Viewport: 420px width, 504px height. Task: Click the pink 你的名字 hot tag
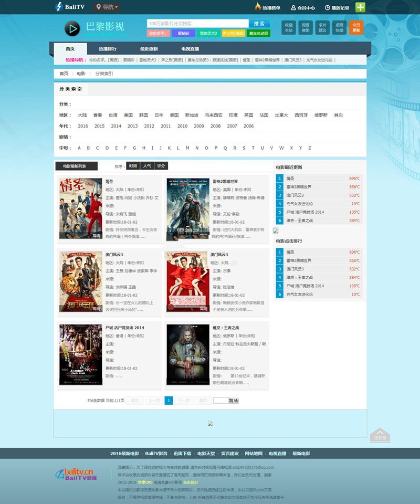(x=158, y=33)
